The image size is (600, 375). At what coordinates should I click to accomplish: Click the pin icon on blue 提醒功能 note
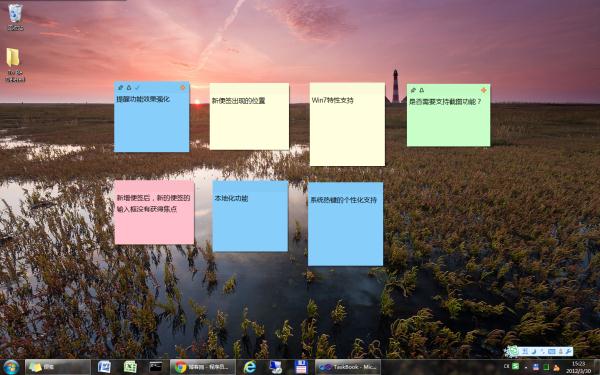pyautogui.click(x=120, y=88)
